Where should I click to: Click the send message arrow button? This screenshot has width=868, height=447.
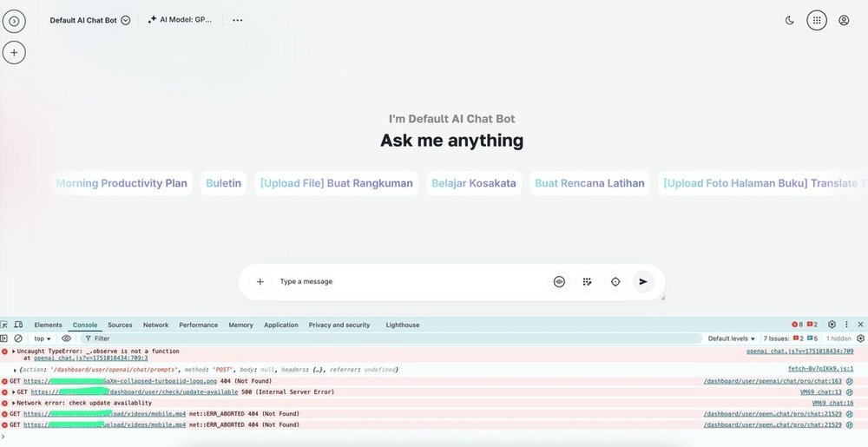(x=642, y=281)
